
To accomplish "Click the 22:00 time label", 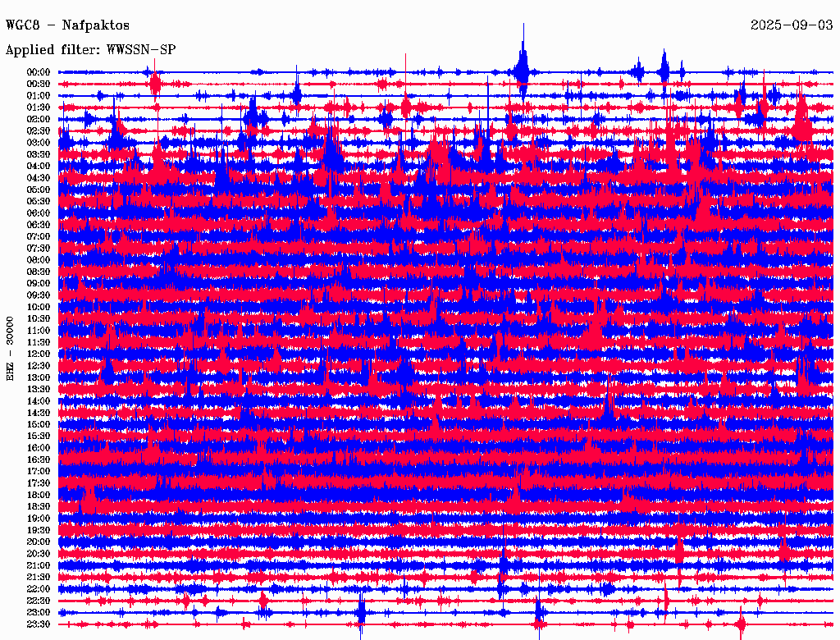I will pos(39,589).
